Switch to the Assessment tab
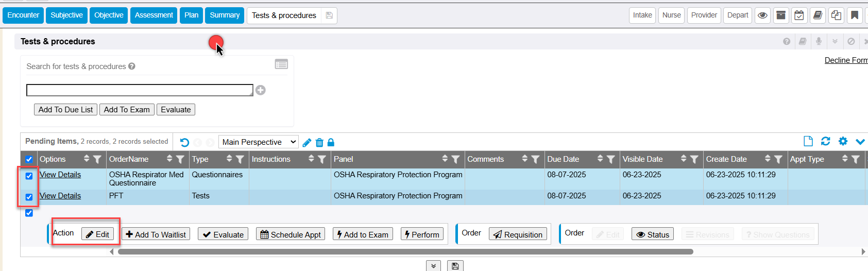 [154, 15]
